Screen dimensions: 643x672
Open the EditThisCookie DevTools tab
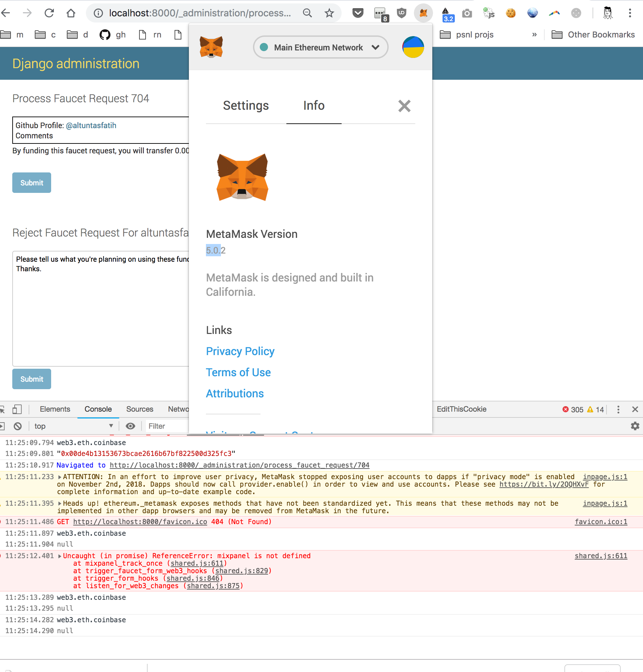tap(461, 409)
